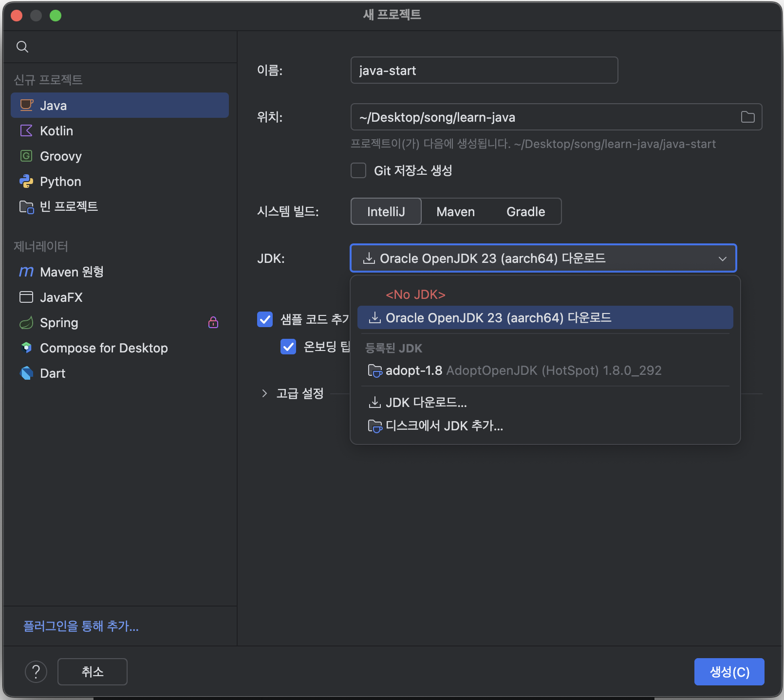Choose JDK 다운로드... from the dropdown
The height and width of the screenshot is (700, 784).
coord(545,402)
